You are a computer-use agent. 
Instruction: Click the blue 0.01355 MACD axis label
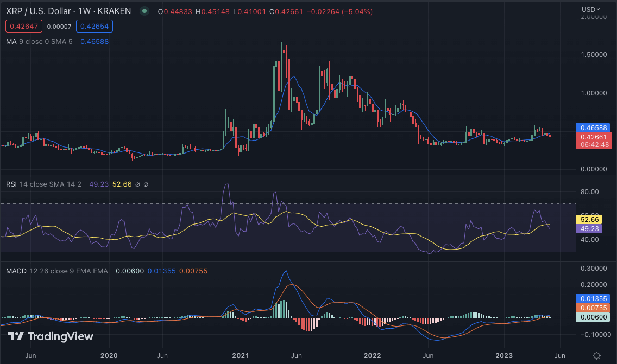[594, 299]
